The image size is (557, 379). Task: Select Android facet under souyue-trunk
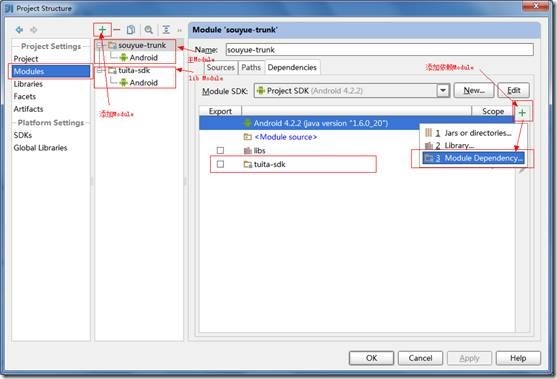coord(139,58)
